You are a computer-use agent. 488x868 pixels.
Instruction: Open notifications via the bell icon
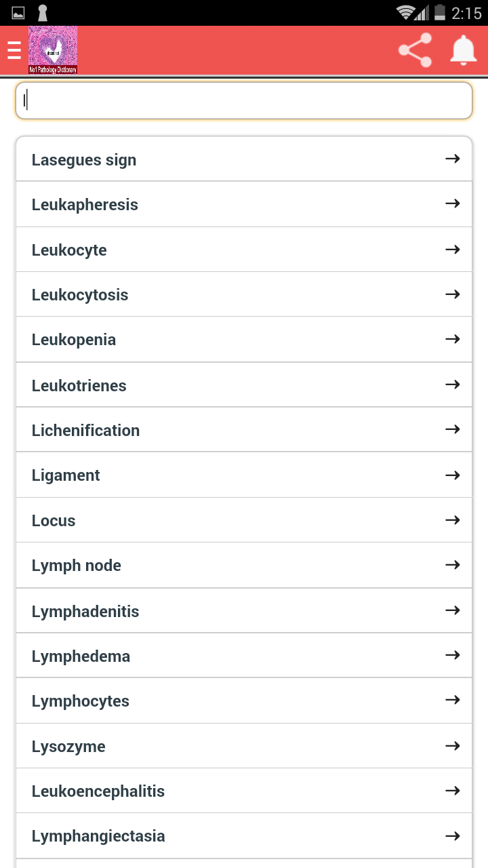click(463, 50)
